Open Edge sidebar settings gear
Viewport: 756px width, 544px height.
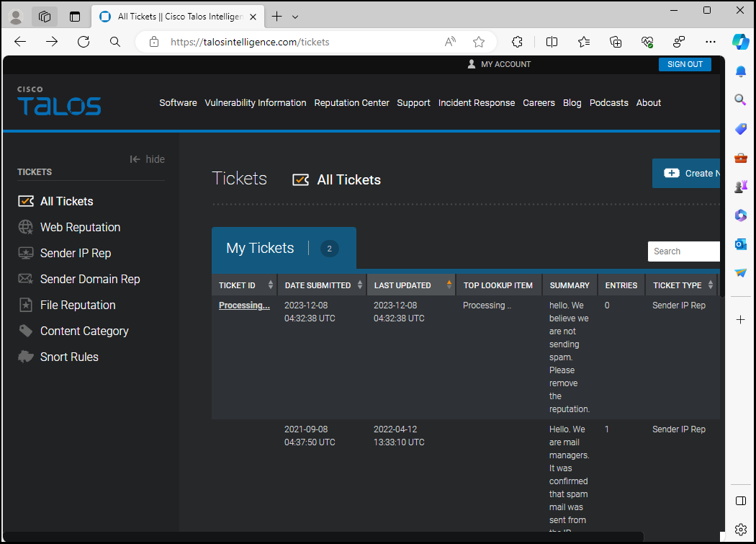click(x=741, y=529)
